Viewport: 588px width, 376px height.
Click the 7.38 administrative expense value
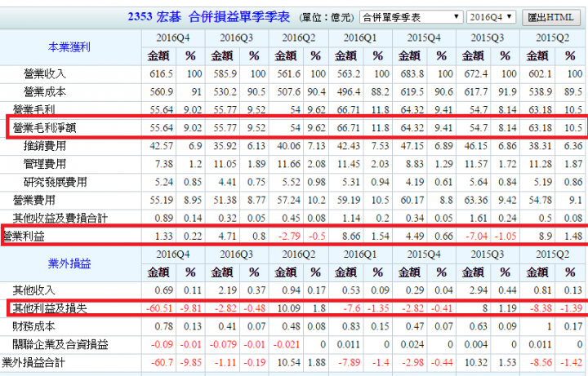(164, 164)
